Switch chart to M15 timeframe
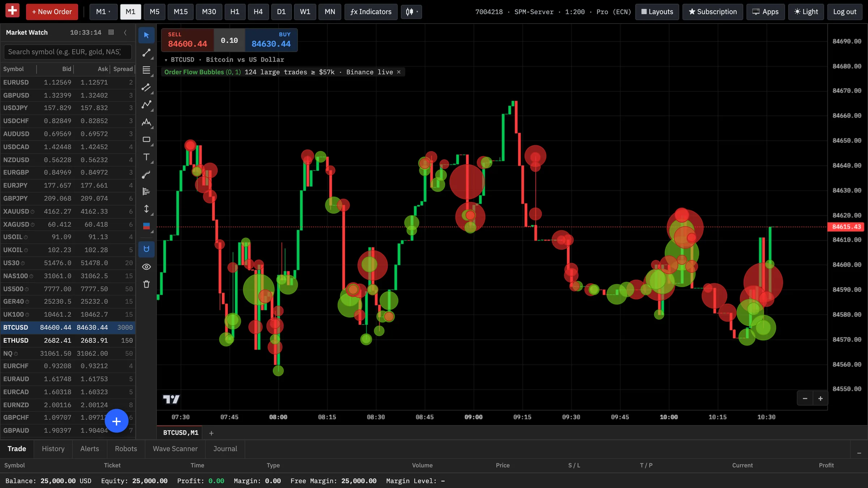868x488 pixels. pos(180,12)
